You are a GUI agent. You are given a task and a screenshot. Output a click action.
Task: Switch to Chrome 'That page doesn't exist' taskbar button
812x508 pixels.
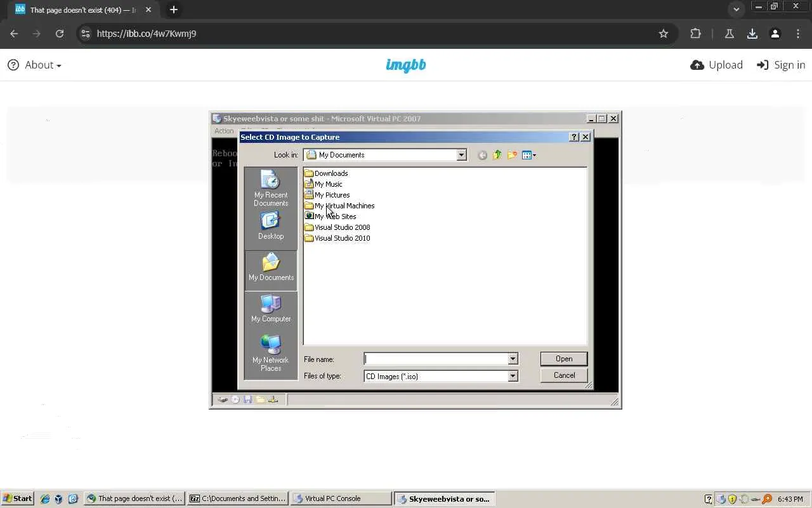click(x=135, y=498)
